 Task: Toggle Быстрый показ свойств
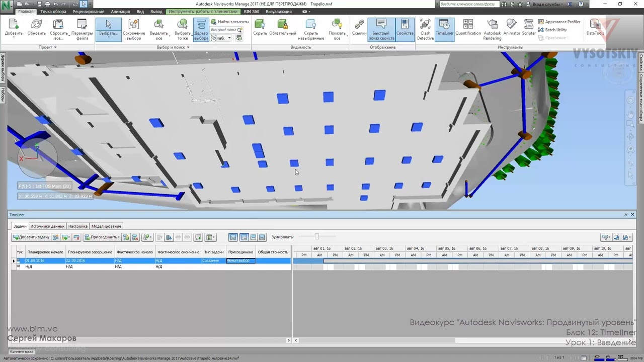381,30
